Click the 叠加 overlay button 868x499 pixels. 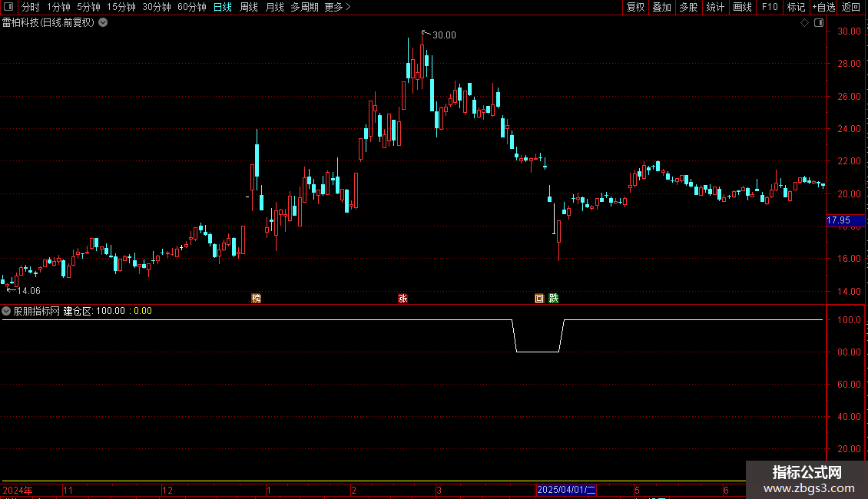point(661,7)
